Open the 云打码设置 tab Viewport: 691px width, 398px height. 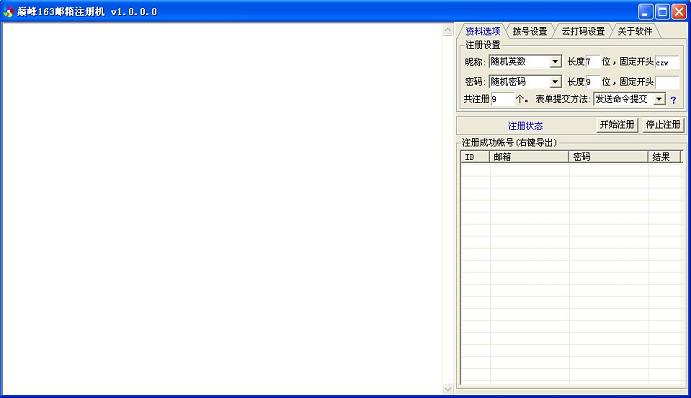[583, 31]
